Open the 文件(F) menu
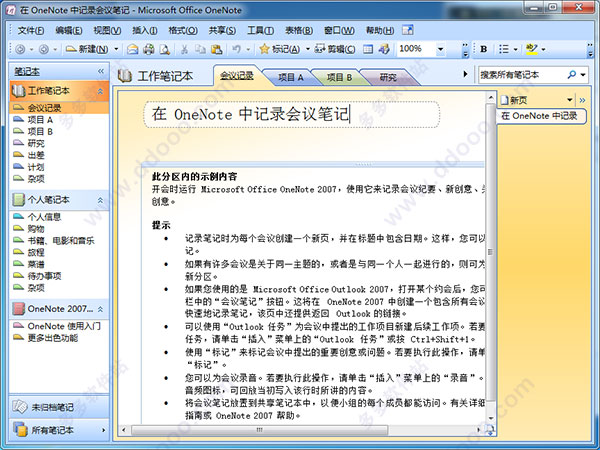Image resolution: width=600 pixels, height=450 pixels. point(31,31)
